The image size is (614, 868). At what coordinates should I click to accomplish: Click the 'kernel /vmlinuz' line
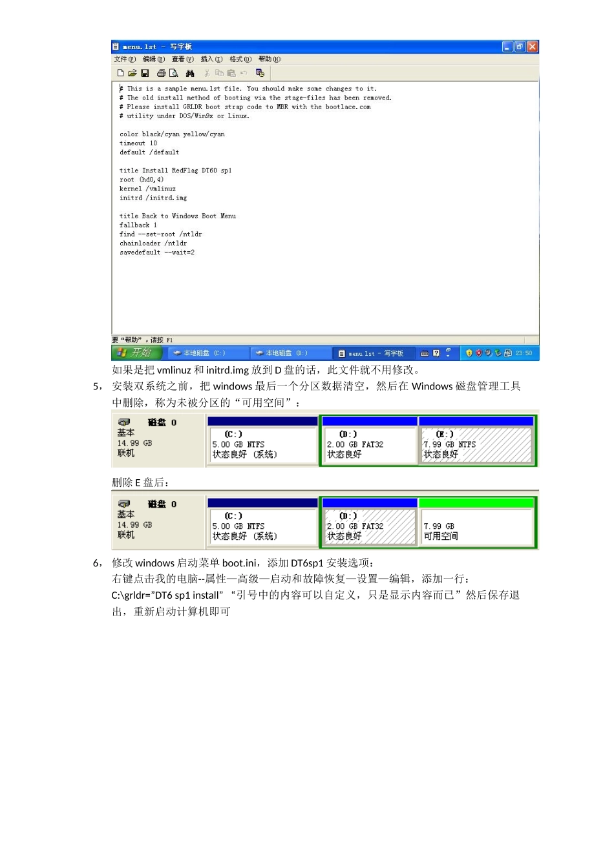[x=147, y=189]
